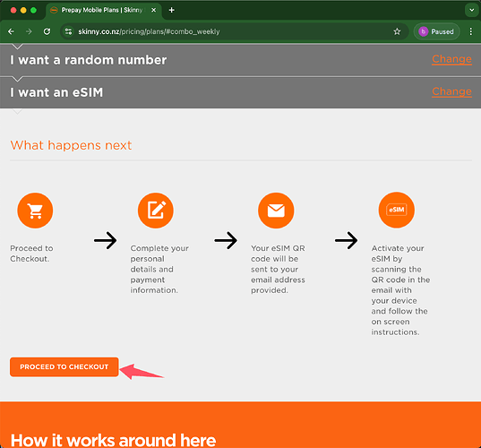Viewport: 481px width, 448px height.
Task: Change the eSIM selection
Action: point(451,91)
